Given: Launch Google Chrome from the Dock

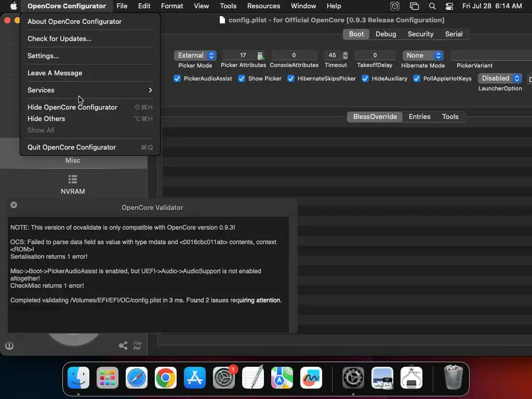Looking at the screenshot, I should (x=166, y=377).
